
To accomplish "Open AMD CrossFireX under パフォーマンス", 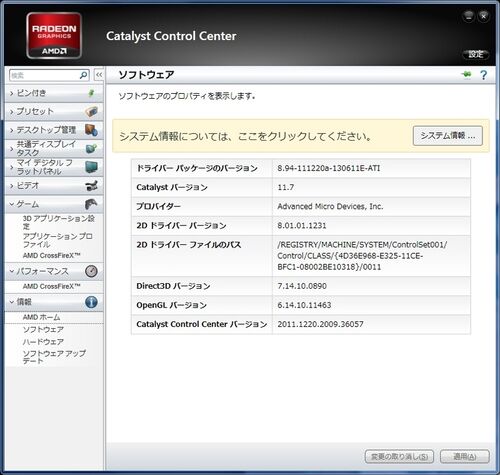I will tap(52, 286).
